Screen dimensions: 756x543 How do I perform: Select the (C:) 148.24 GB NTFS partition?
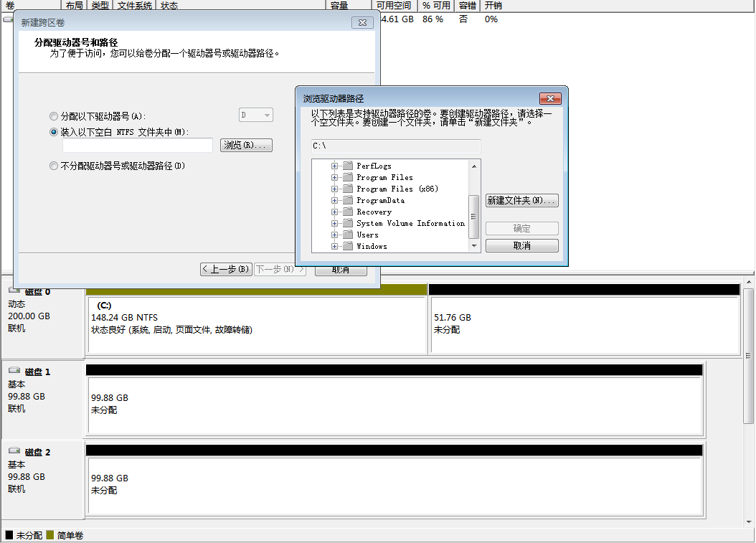(x=257, y=326)
